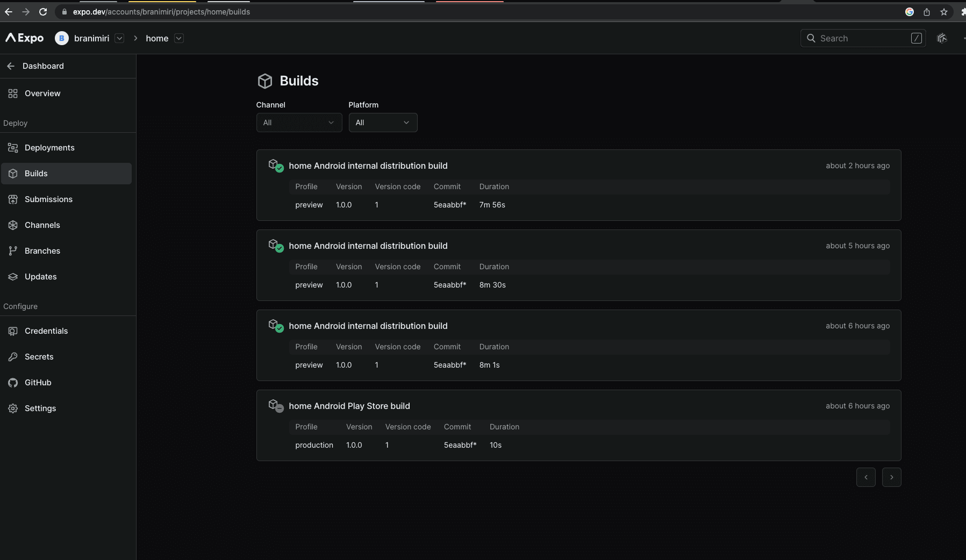Click the '10s' duration value
966x560 pixels.
[x=495, y=445]
